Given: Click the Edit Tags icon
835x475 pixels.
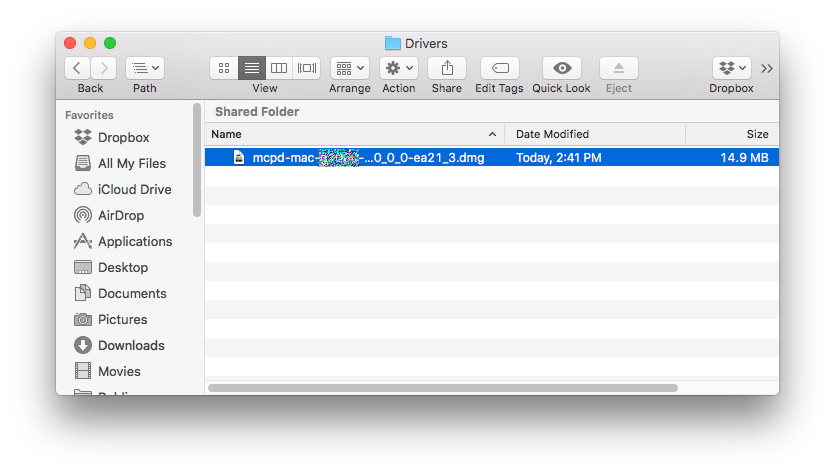Looking at the screenshot, I should (500, 68).
